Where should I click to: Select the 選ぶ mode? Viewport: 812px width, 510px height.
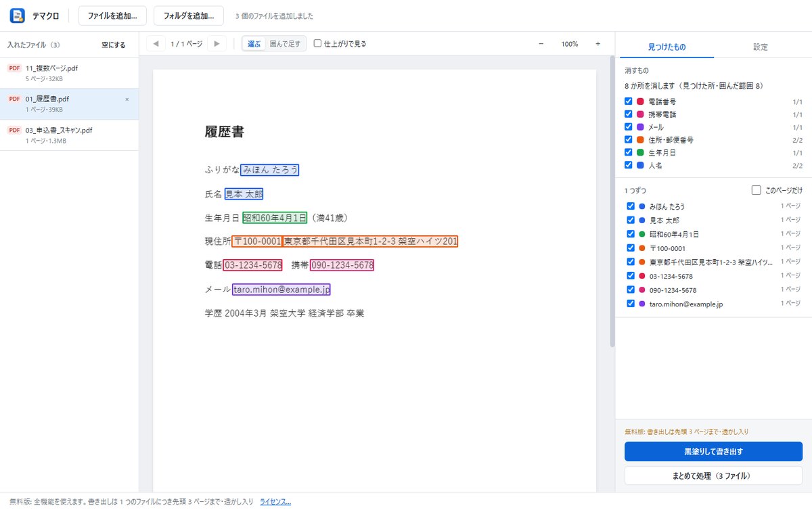click(254, 44)
